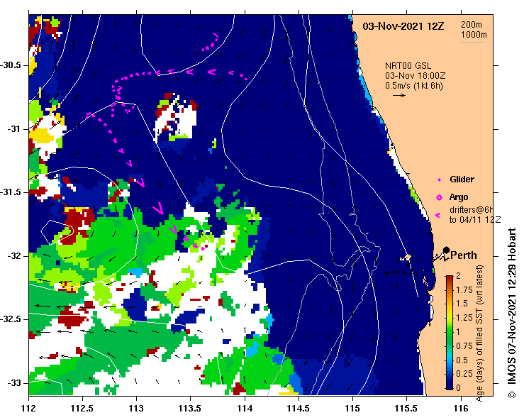This screenshot has width=524, height=420.
Task: Click longitude label 116
Action: (x=461, y=409)
